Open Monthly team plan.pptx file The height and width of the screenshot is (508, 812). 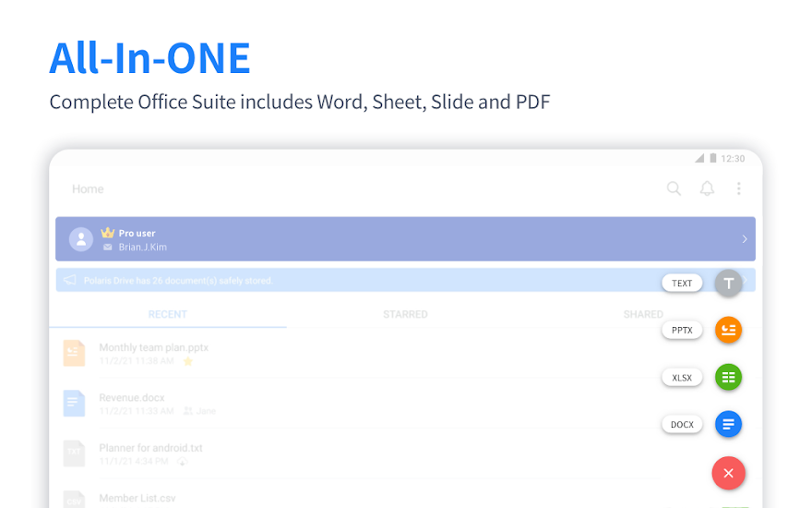(154, 348)
